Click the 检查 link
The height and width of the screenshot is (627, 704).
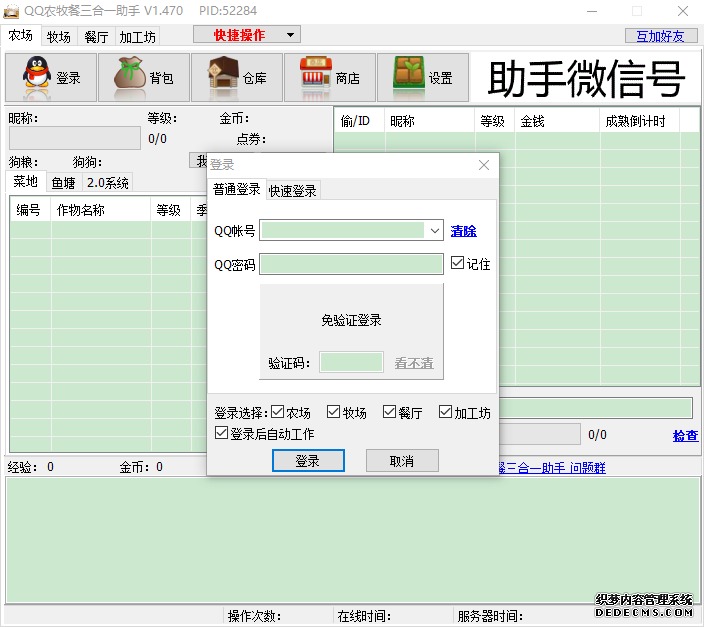click(x=685, y=435)
